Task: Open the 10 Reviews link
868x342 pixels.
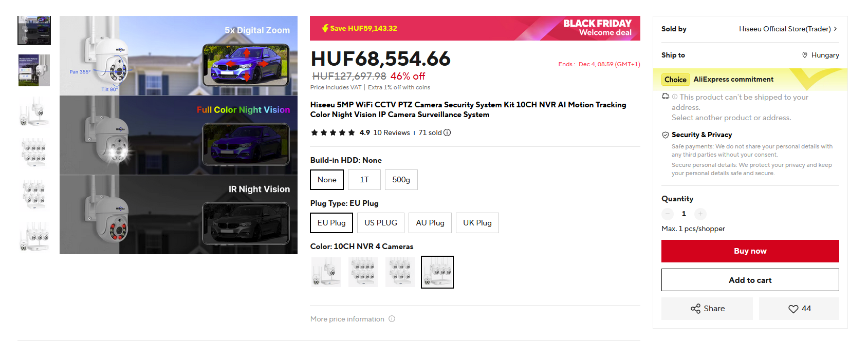Action: (x=392, y=132)
